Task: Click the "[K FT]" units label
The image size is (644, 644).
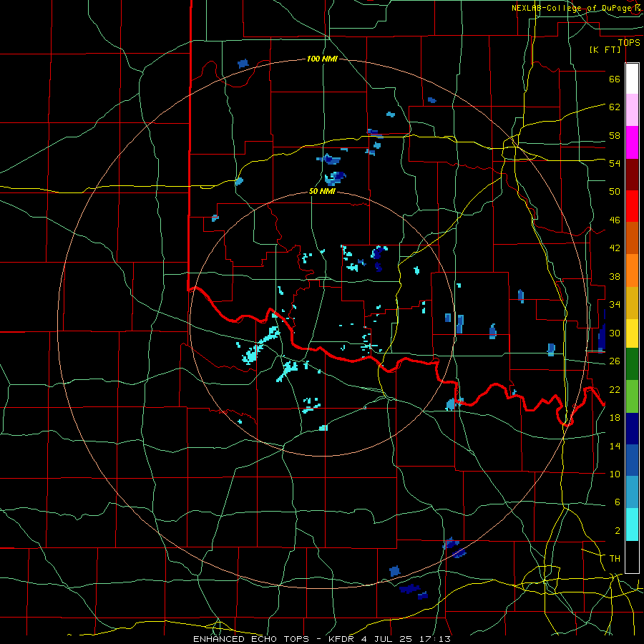Action: tap(605, 49)
